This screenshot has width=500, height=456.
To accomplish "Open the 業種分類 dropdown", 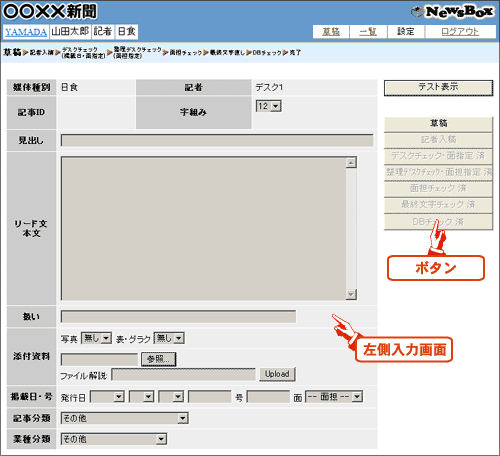I will click(114, 439).
